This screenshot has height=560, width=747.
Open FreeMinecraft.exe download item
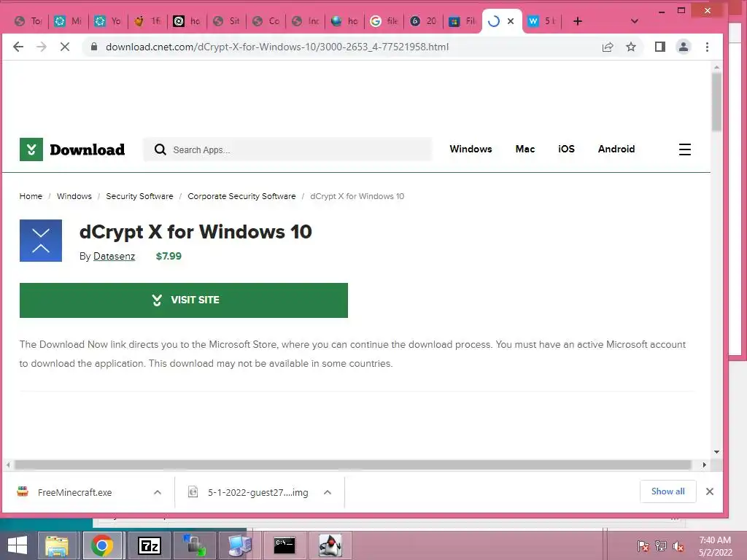[75, 492]
